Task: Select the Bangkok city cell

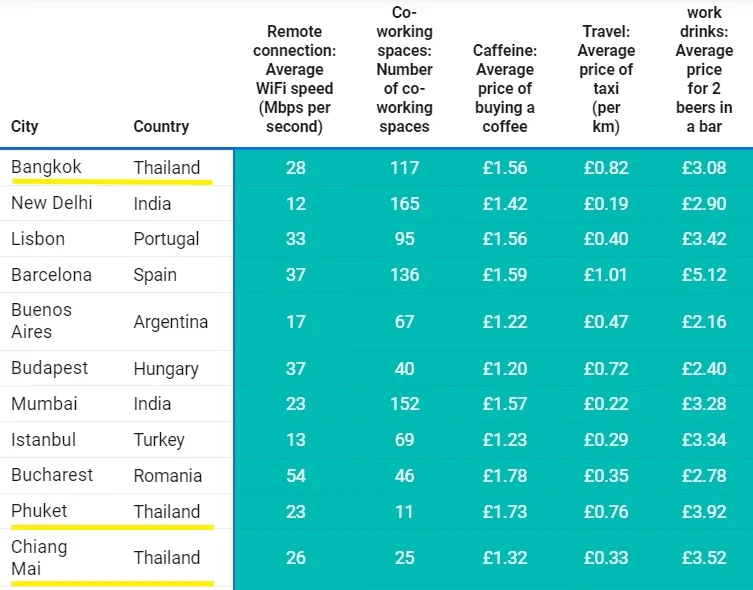Action: coord(46,167)
